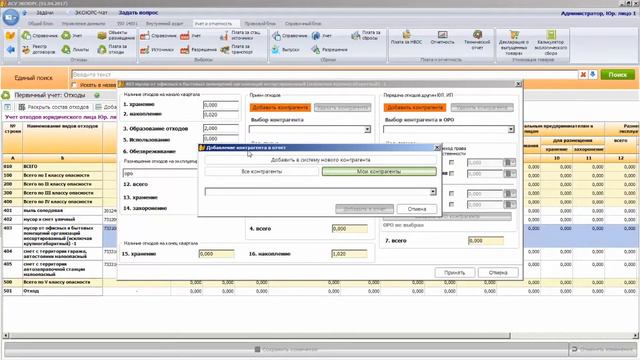The width and height of the screenshot is (640, 360).
Task: Tick the topmost checkbox in the Передача отходов panel
Action: [x=451, y=162]
